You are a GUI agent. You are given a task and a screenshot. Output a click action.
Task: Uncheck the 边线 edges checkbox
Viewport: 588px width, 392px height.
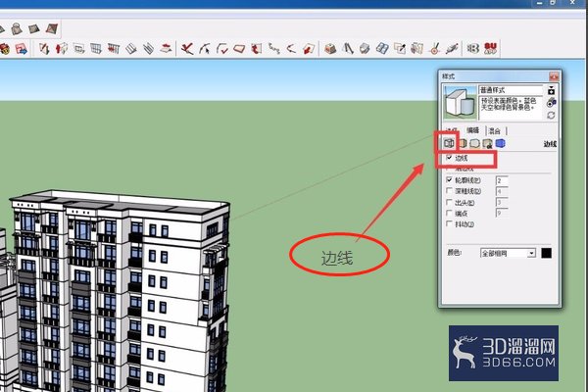[449, 158]
